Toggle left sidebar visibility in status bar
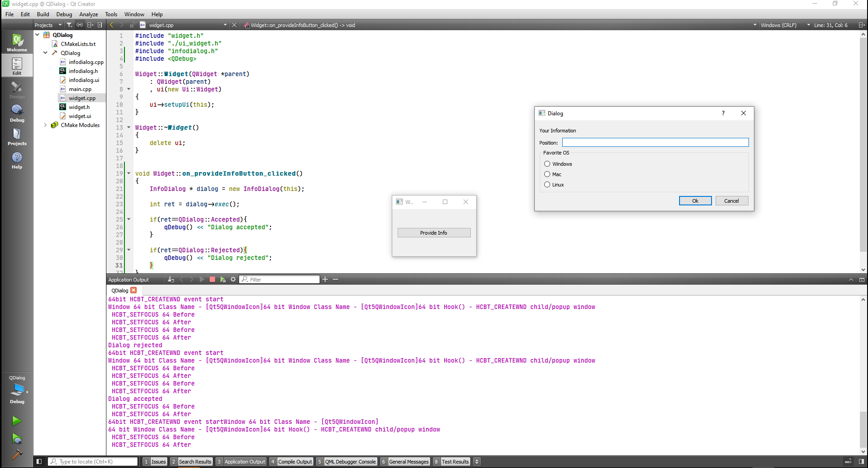This screenshot has height=468, width=868. [39, 461]
